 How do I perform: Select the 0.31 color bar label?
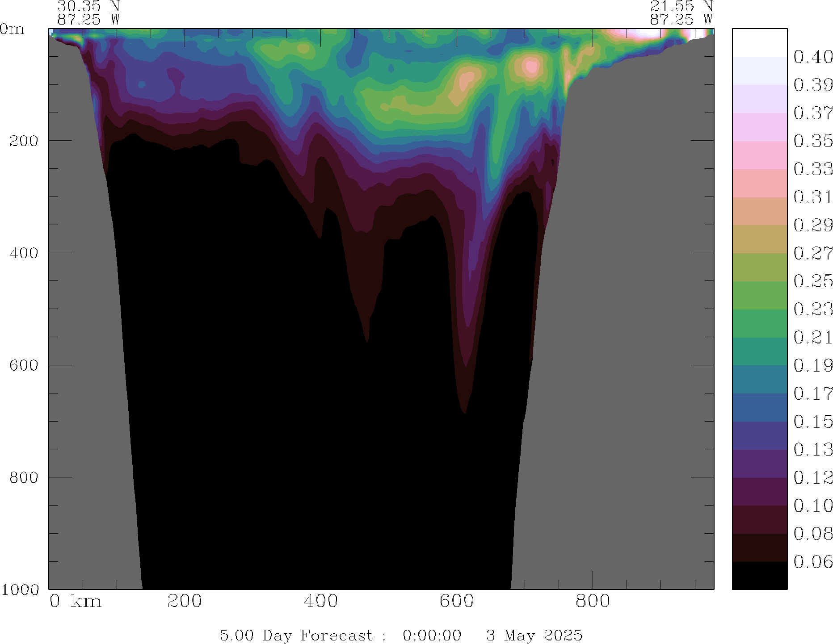click(813, 197)
